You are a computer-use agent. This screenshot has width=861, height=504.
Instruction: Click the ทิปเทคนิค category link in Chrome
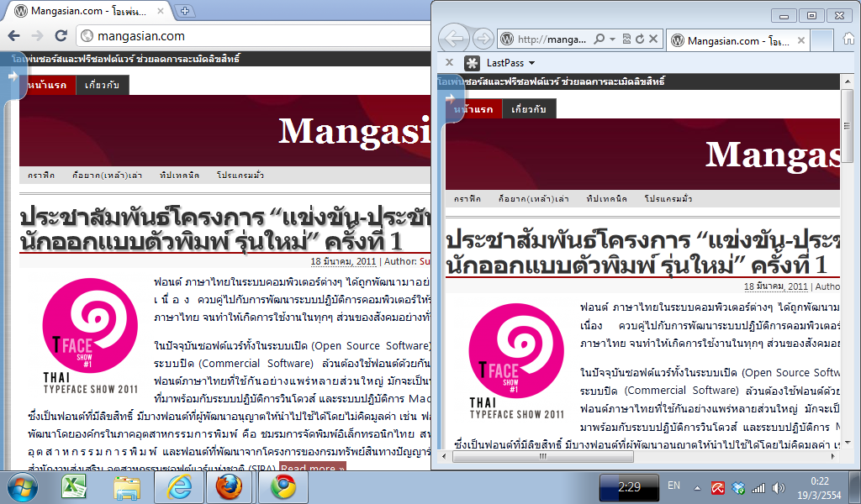pyautogui.click(x=180, y=176)
